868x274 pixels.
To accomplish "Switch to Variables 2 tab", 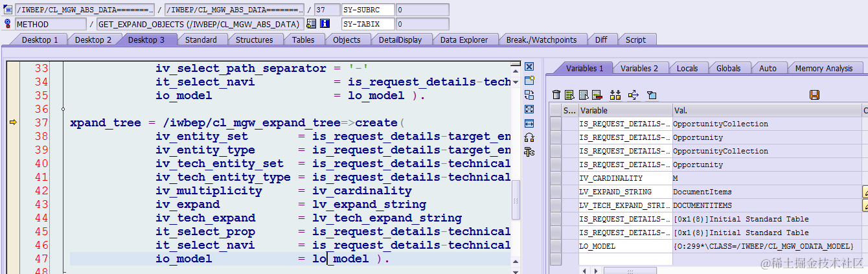I will tap(639, 68).
